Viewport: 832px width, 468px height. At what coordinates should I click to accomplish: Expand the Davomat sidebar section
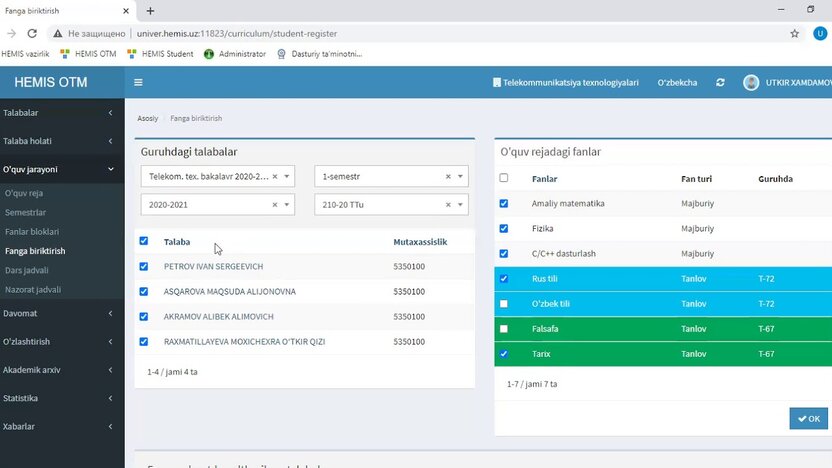[60, 313]
